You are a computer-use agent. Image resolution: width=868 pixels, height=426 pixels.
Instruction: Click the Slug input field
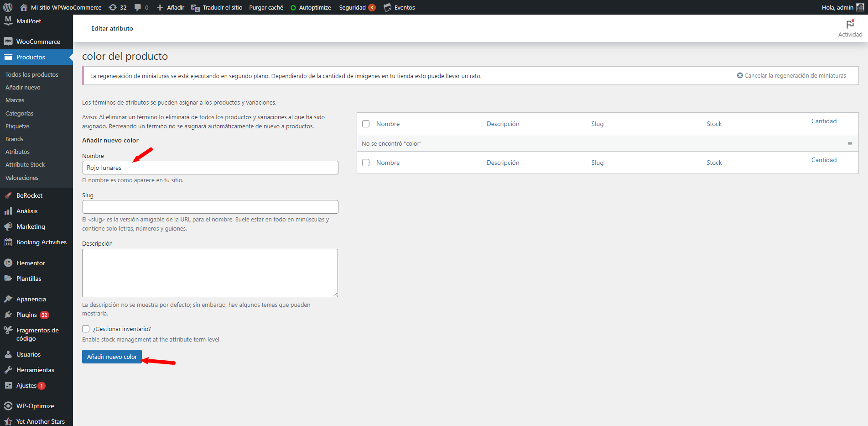(x=210, y=207)
